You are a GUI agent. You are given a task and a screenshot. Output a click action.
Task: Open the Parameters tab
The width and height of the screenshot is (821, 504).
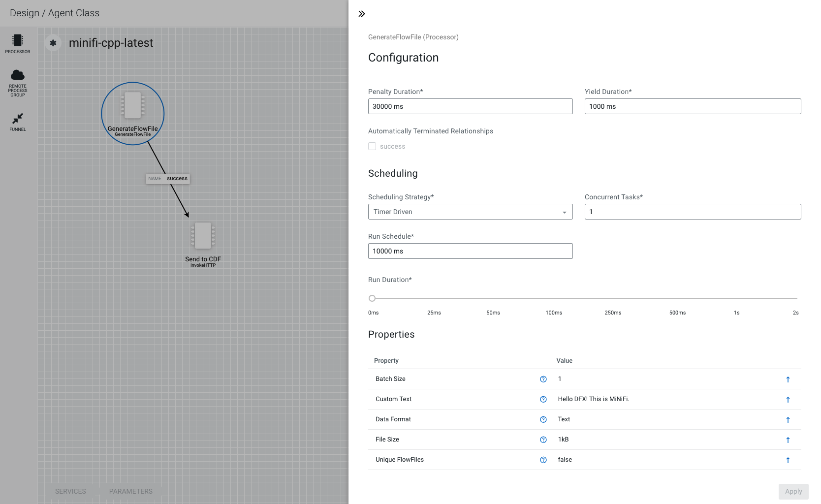[131, 491]
